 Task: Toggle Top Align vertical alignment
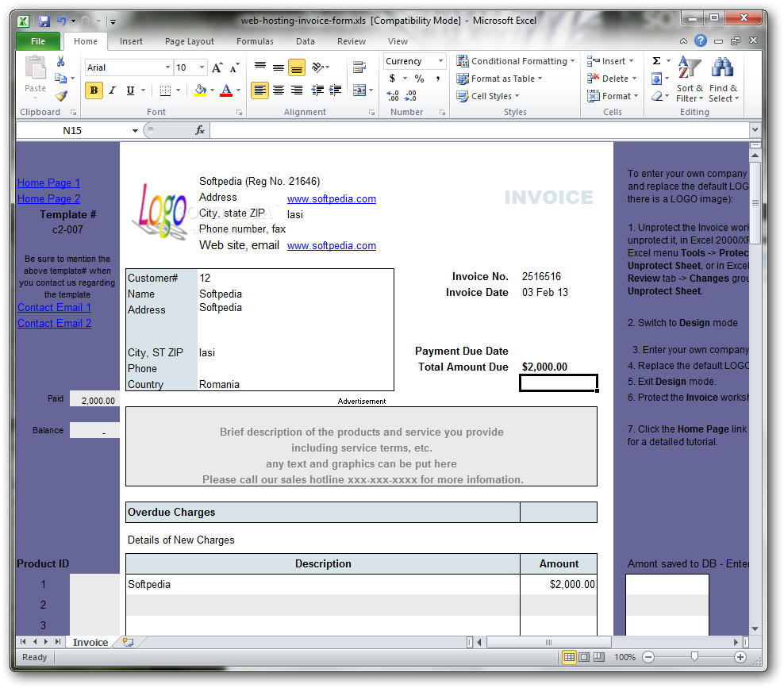[x=260, y=67]
